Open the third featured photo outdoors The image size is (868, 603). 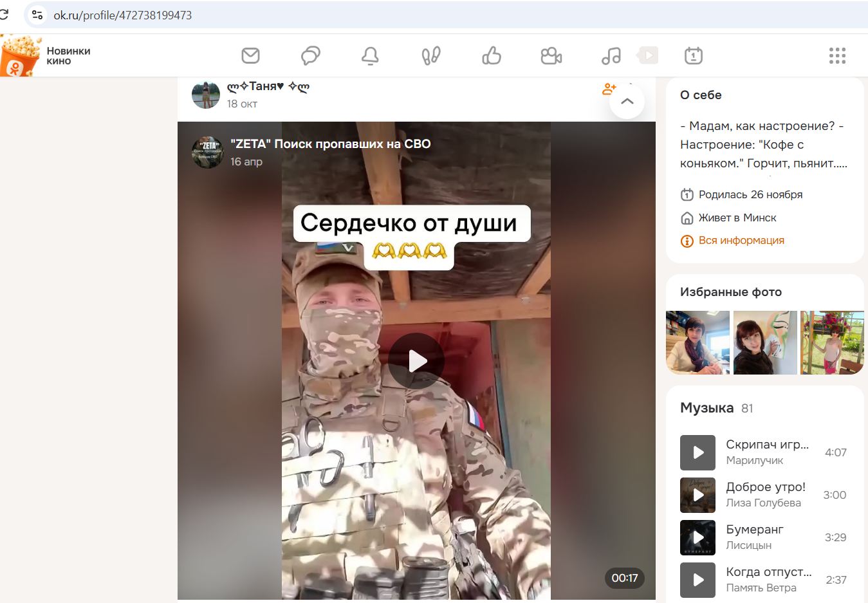832,342
